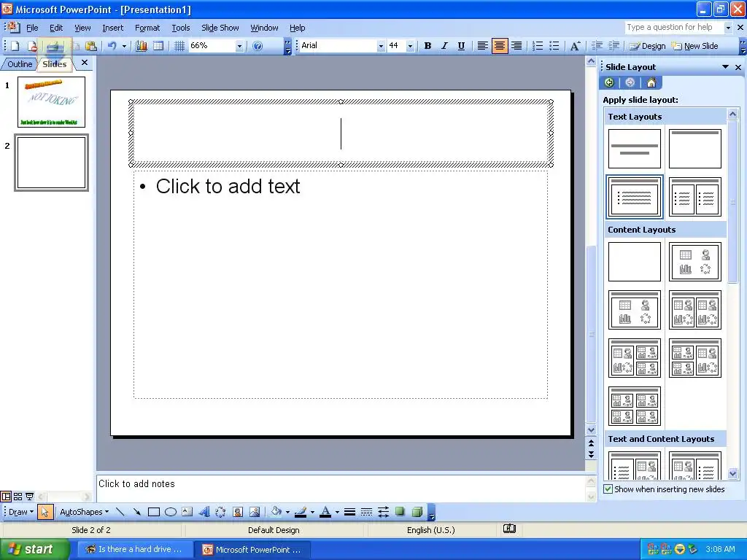Image resolution: width=747 pixels, height=560 pixels.
Task: Open Slide Layout task pane dropdown arrow
Action: pos(726,67)
